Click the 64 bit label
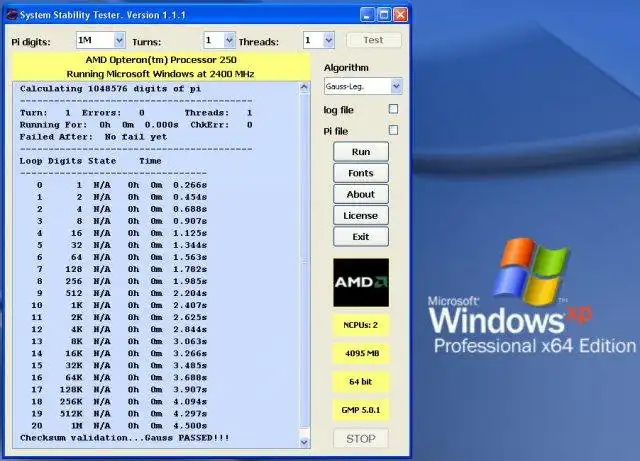This screenshot has width=640, height=461. click(361, 382)
